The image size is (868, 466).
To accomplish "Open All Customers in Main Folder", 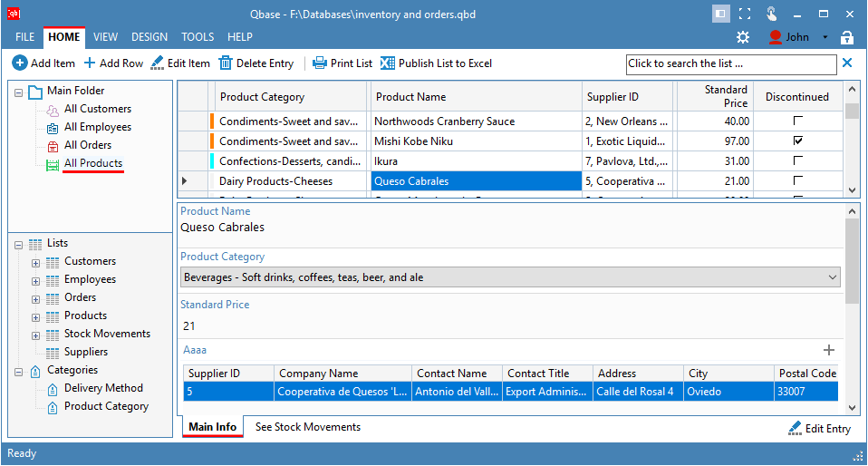I will (x=98, y=109).
